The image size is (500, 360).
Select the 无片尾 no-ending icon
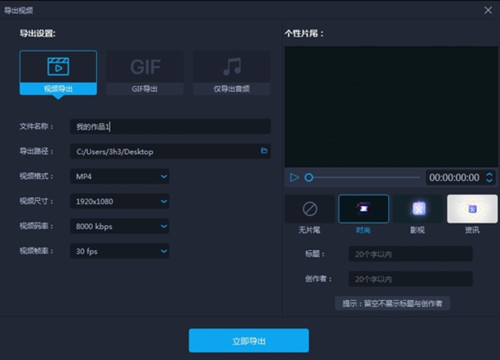[x=310, y=209]
